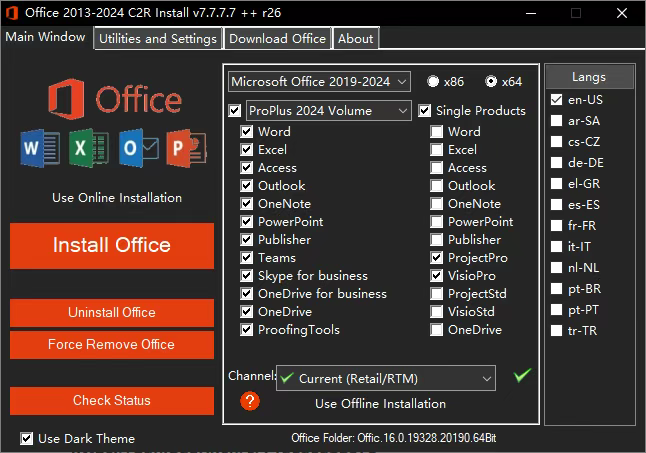Image resolution: width=646 pixels, height=453 pixels.
Task: Click the red Office logo
Action: coord(68,101)
